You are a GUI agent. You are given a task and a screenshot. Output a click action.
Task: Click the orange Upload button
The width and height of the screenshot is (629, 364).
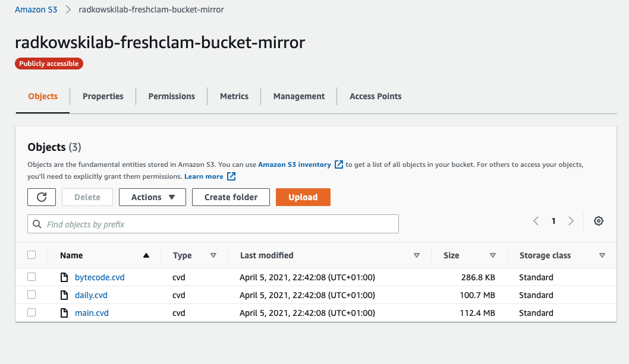tap(303, 197)
